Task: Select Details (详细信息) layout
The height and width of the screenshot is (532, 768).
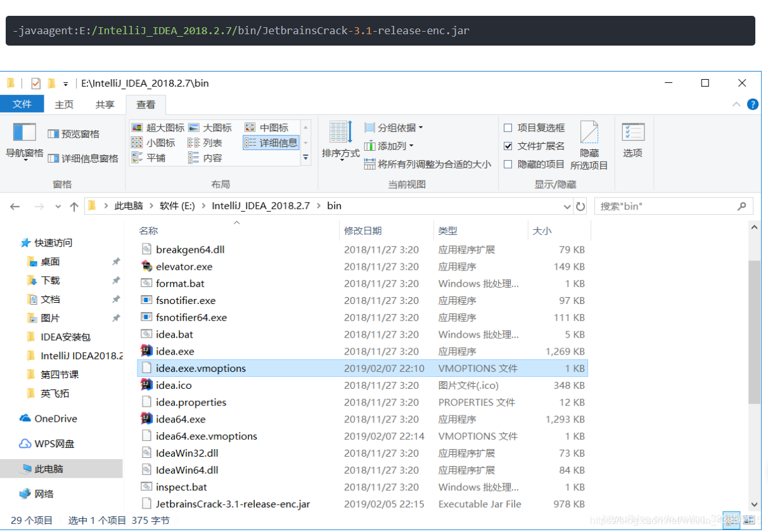Action: pos(271,142)
